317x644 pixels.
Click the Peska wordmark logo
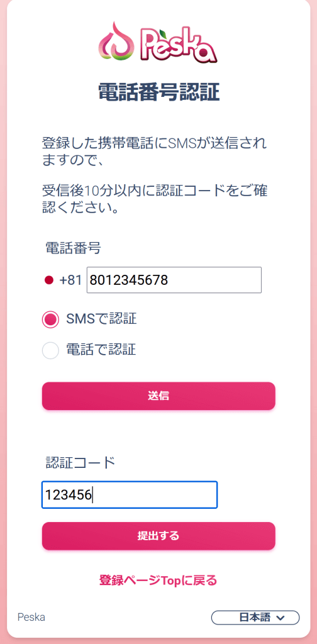(x=178, y=44)
